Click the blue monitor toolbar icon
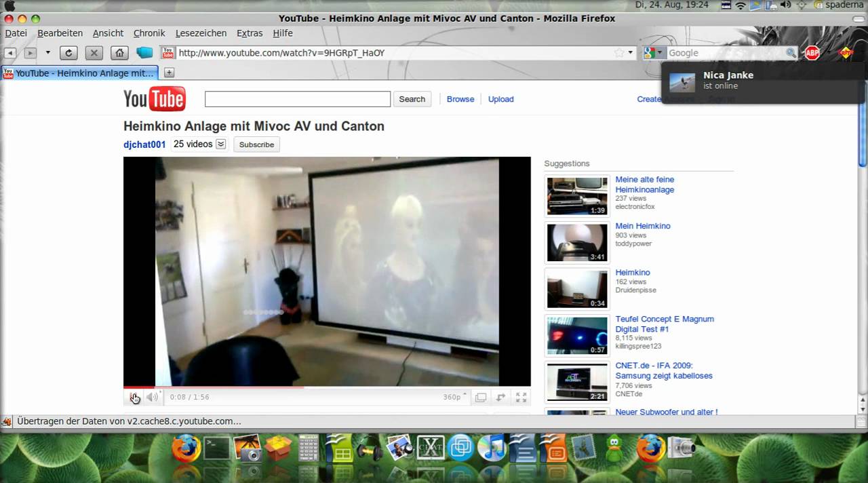Viewport: 868px width, 483px height. pyautogui.click(x=144, y=52)
